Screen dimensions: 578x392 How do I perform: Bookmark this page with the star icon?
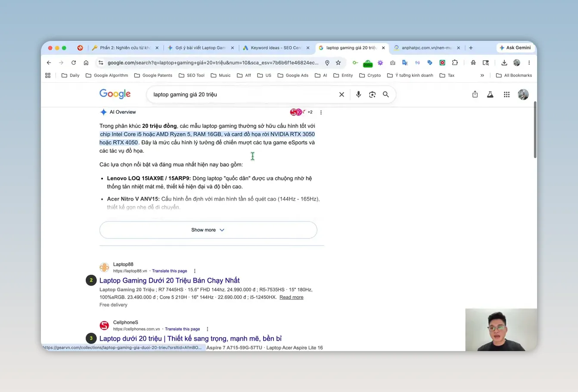click(339, 63)
